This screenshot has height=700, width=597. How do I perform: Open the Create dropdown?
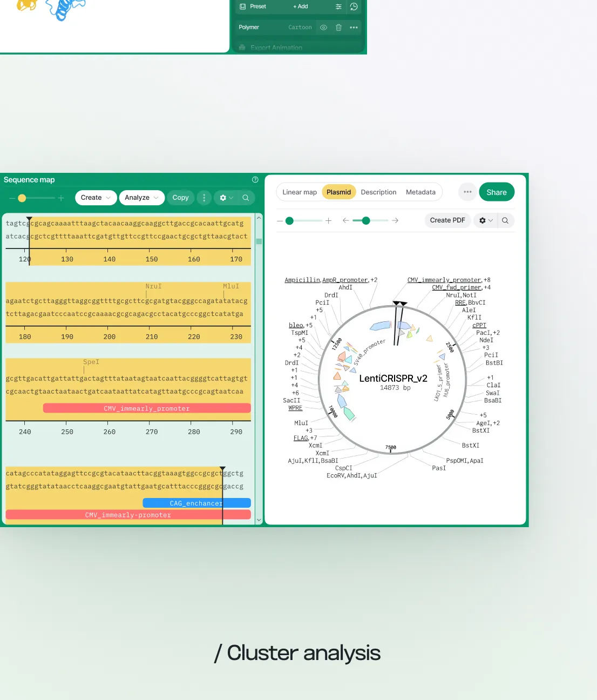tap(96, 198)
